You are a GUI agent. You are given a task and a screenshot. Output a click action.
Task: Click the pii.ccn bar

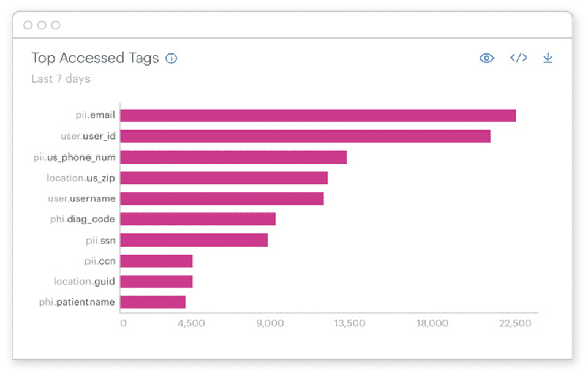pos(156,261)
